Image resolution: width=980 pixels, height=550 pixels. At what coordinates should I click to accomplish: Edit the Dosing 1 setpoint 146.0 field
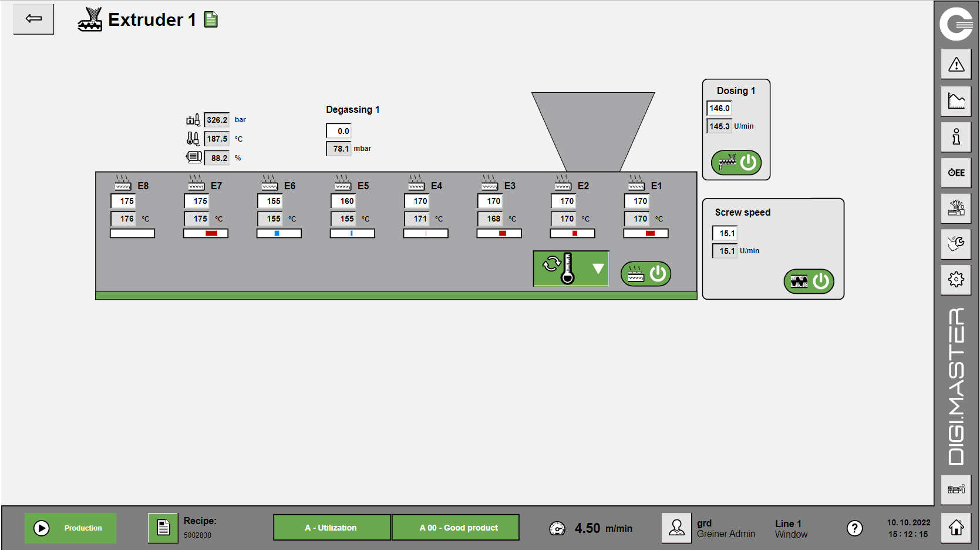pos(719,108)
